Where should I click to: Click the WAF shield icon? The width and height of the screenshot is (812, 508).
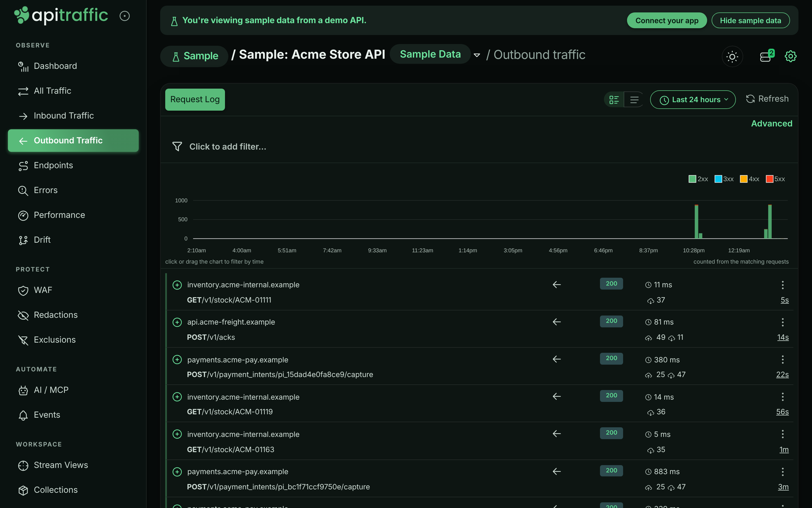(x=23, y=290)
